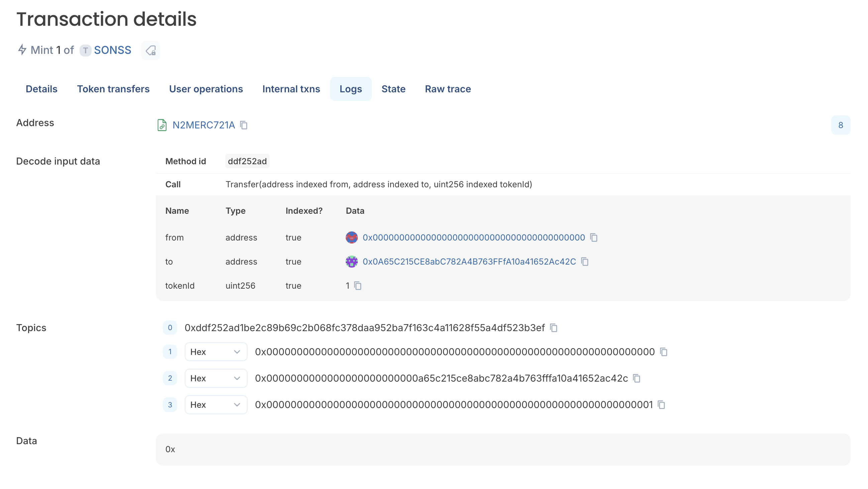Click the contract file icon beside N2MERC721A
Image resolution: width=868 pixels, height=489 pixels.
click(162, 125)
